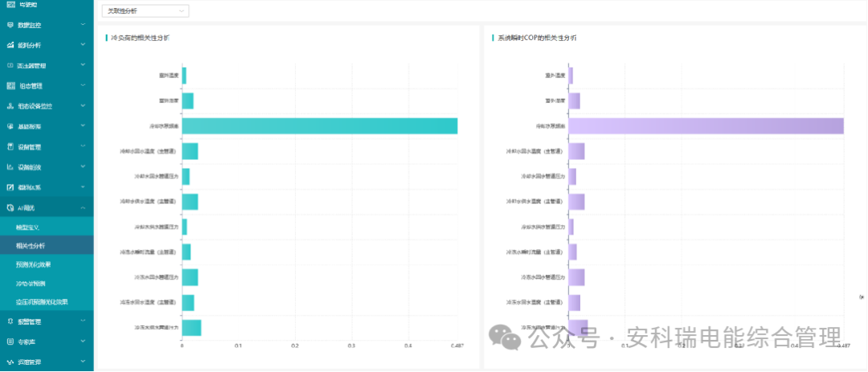Viewport: 868px width, 372px height.
Task: Expand the 组态管理 menu chevron
Action: pos(83,86)
